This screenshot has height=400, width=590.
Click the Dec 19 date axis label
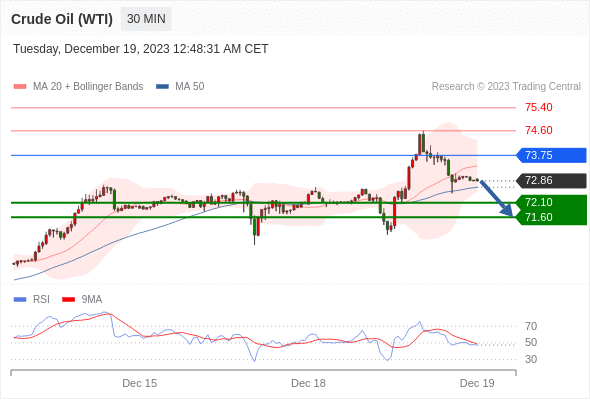477,383
